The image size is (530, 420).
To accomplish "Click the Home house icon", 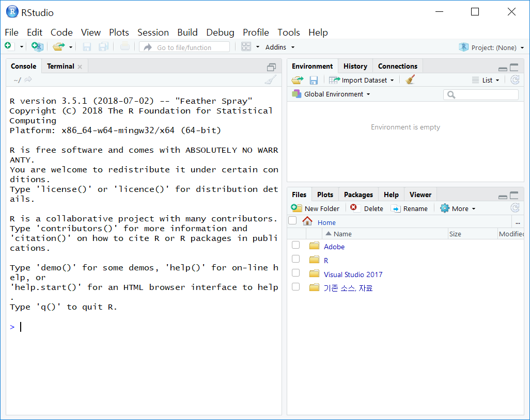I will (x=307, y=221).
